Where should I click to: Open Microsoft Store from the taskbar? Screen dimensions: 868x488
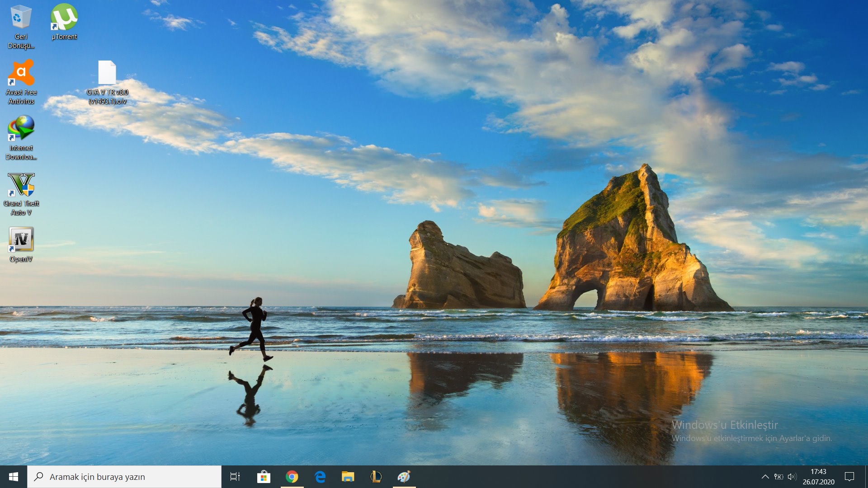tap(264, 477)
